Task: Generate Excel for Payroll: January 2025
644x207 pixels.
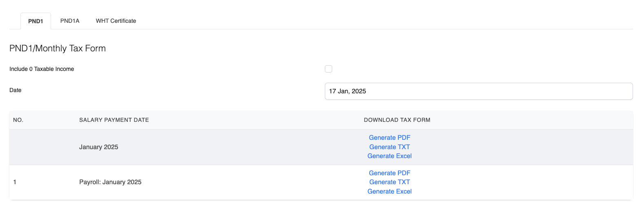Action: [389, 192]
